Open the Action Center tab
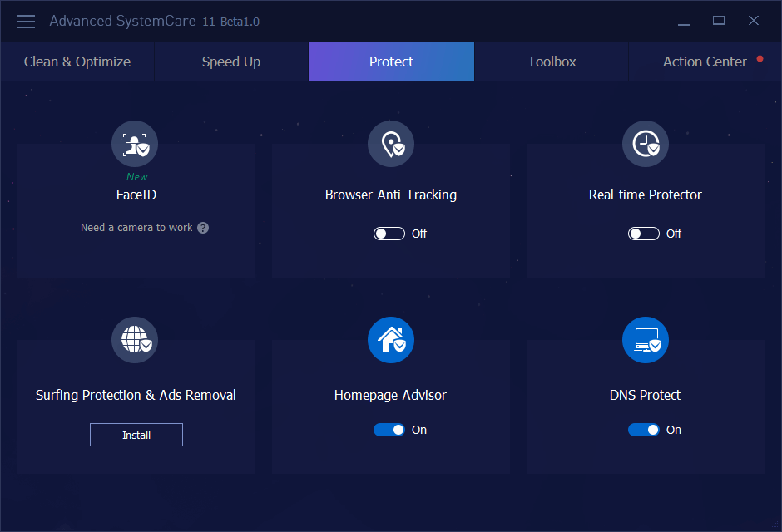The width and height of the screenshot is (782, 532). [705, 62]
